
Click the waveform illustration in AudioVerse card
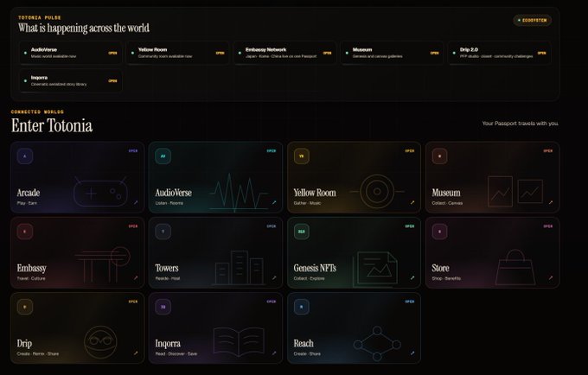coord(239,193)
